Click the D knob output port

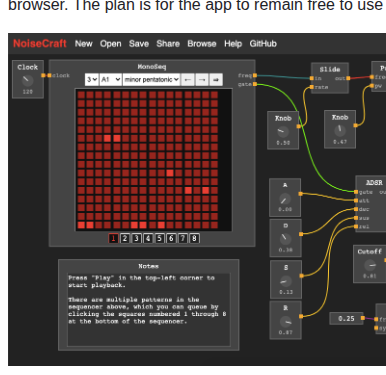[x=301, y=234]
